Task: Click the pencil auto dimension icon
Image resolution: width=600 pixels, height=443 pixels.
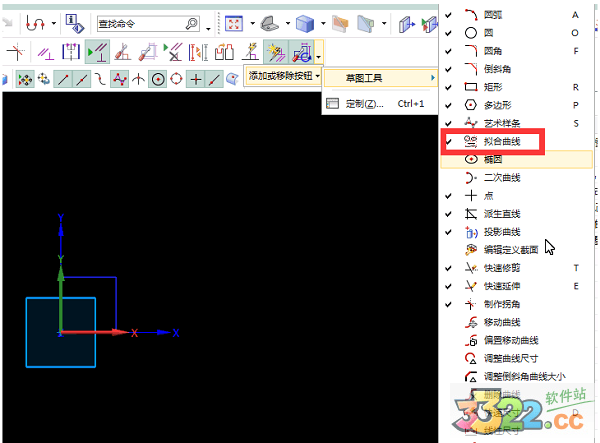Action: point(148,52)
